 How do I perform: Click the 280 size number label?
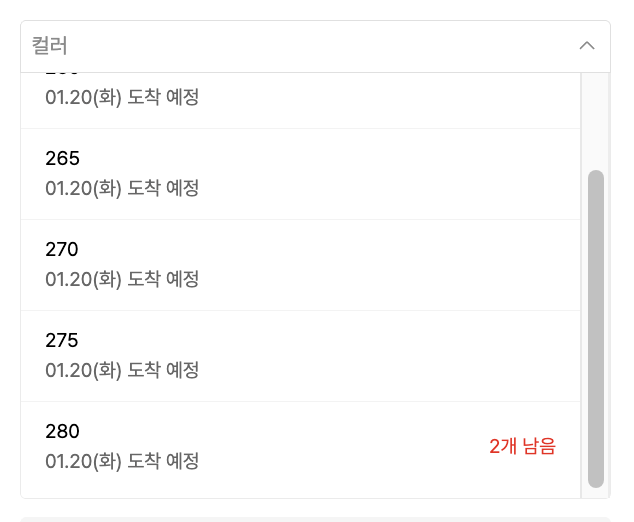62,432
